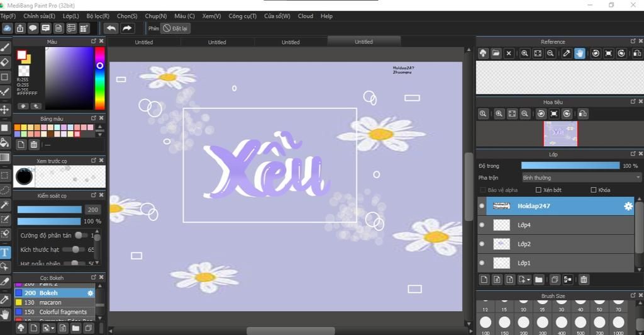
Task: Delete swatch with palette trash icon
Action: [x=34, y=144]
